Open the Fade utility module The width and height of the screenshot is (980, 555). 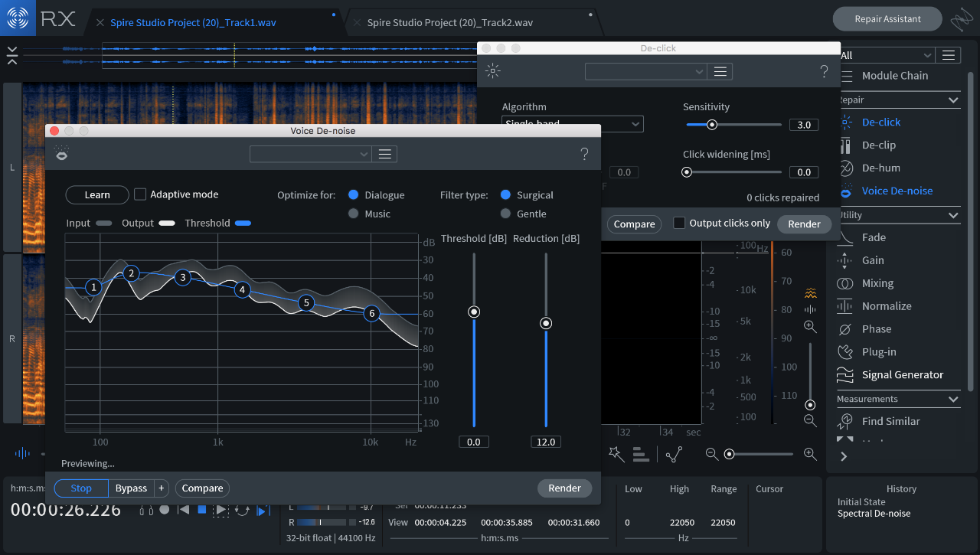pos(874,237)
